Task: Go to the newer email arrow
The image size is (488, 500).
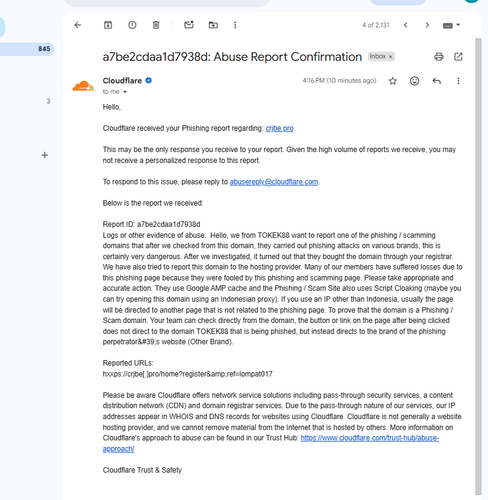Action: [x=406, y=25]
